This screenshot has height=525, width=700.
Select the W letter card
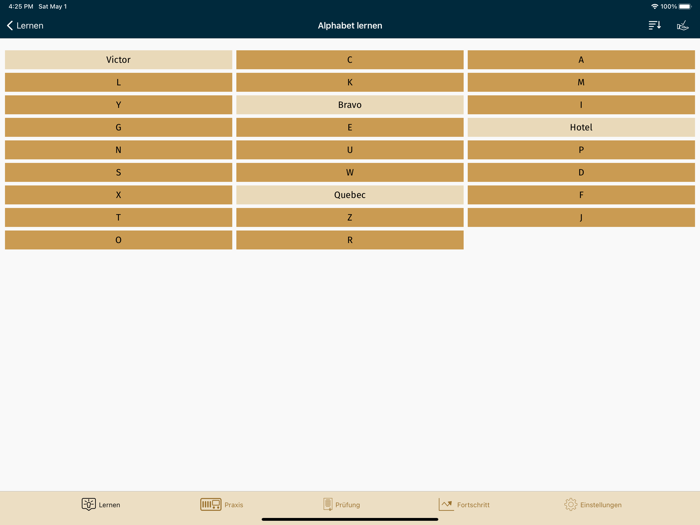350,172
